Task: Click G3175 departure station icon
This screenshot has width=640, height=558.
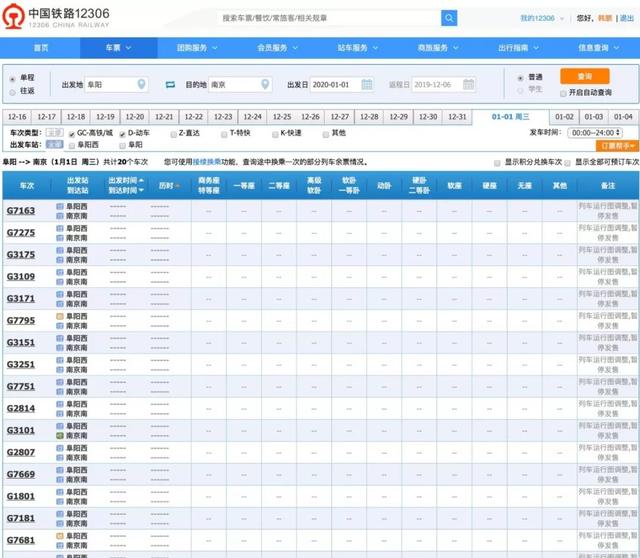Action: click(x=60, y=250)
